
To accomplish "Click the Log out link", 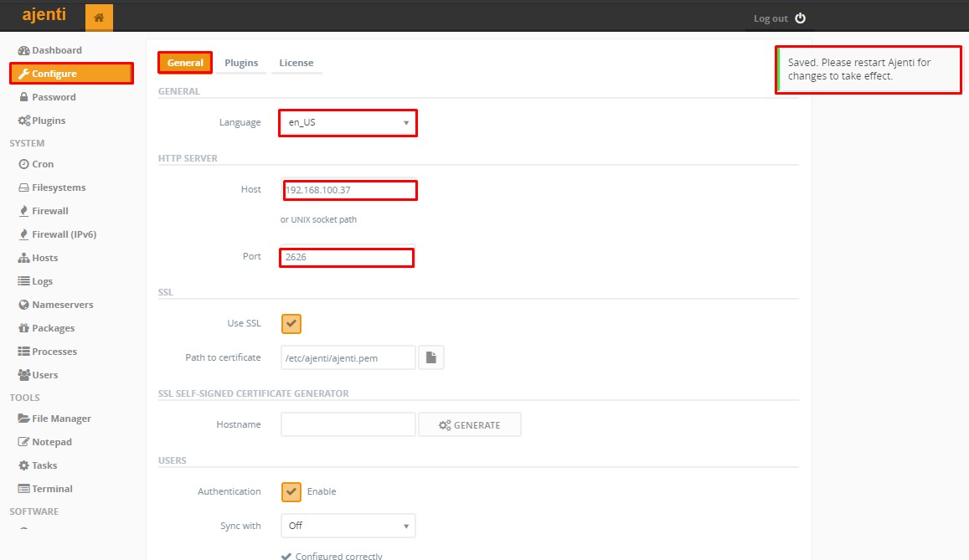I will point(771,18).
